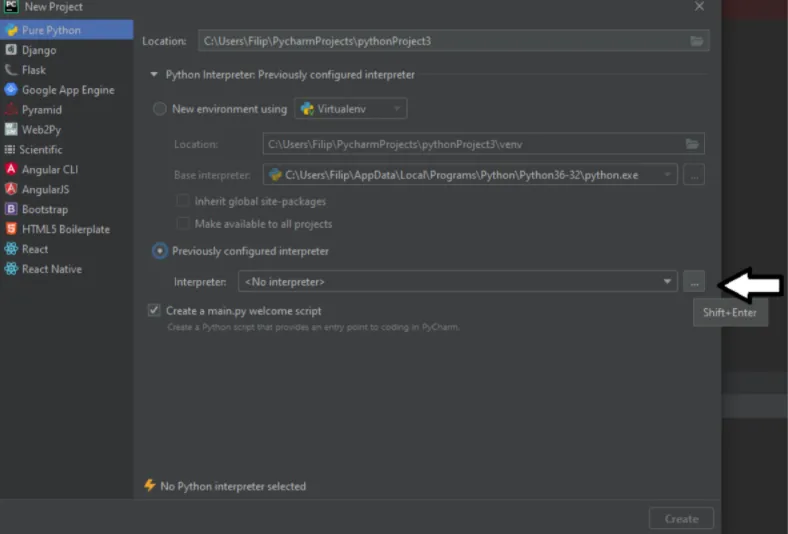
Task: Open the Virtualenv environment dropdown
Action: point(351,109)
